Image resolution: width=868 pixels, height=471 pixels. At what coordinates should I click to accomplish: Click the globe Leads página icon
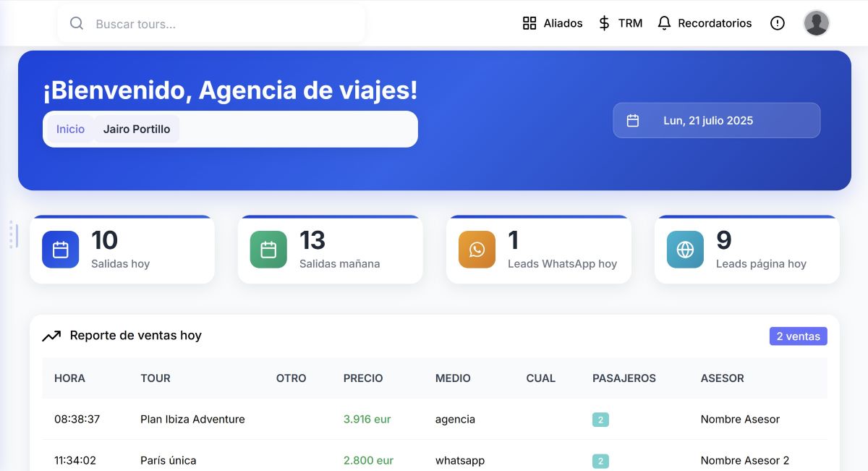click(685, 250)
